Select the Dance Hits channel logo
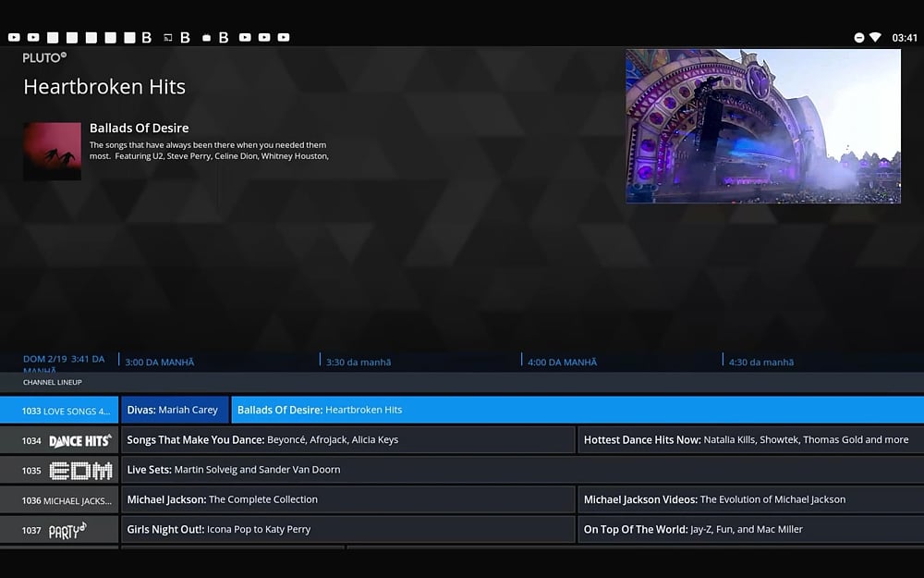The width and height of the screenshot is (924, 578). 79,440
